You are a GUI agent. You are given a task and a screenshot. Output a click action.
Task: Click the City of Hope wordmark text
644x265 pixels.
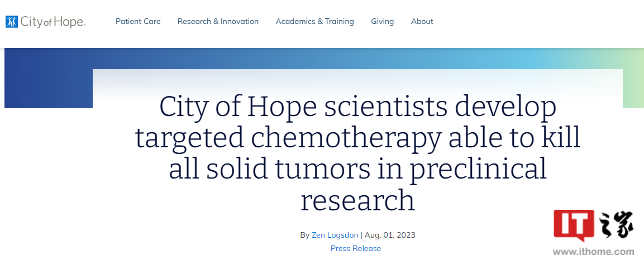[x=53, y=22]
